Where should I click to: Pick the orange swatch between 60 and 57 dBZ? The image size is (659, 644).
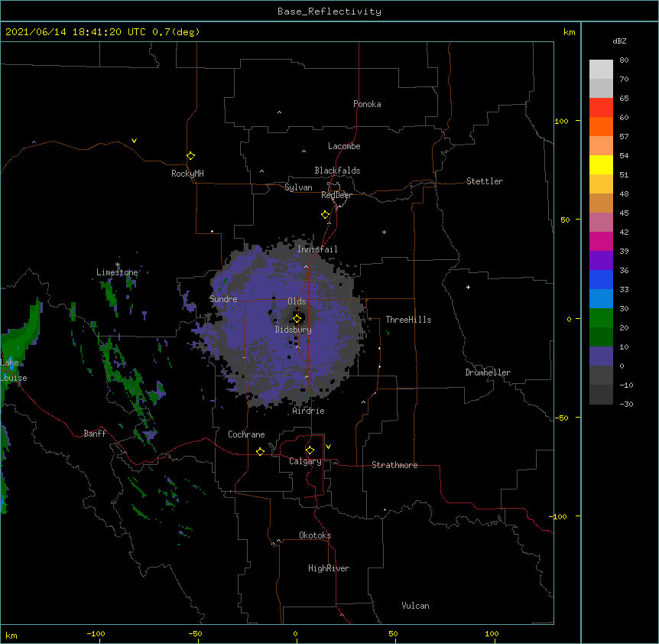click(x=601, y=126)
